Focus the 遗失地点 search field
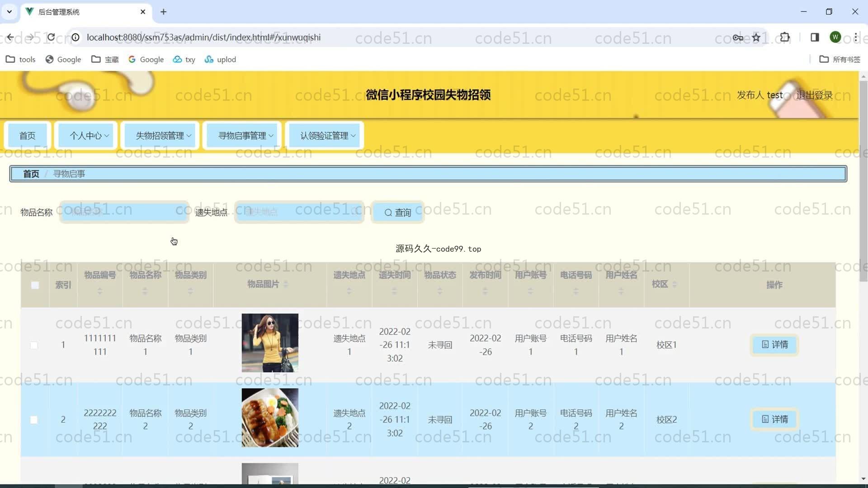868x488 pixels. pyautogui.click(x=299, y=212)
